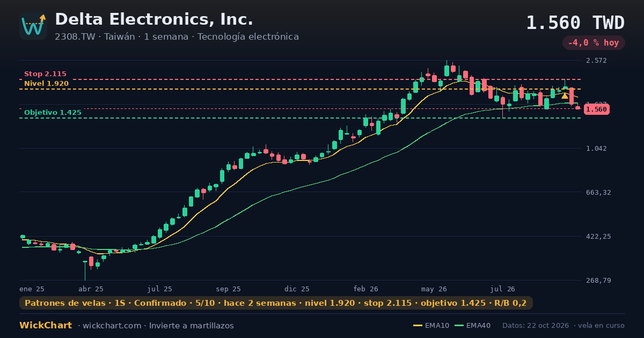Click the Delta Electronics, Inc. title
The image size is (644, 338).
point(154,19)
